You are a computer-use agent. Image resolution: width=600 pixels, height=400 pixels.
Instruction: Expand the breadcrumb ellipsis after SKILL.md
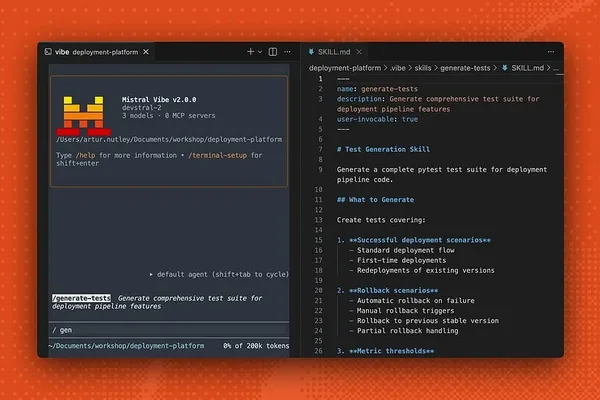coord(556,69)
